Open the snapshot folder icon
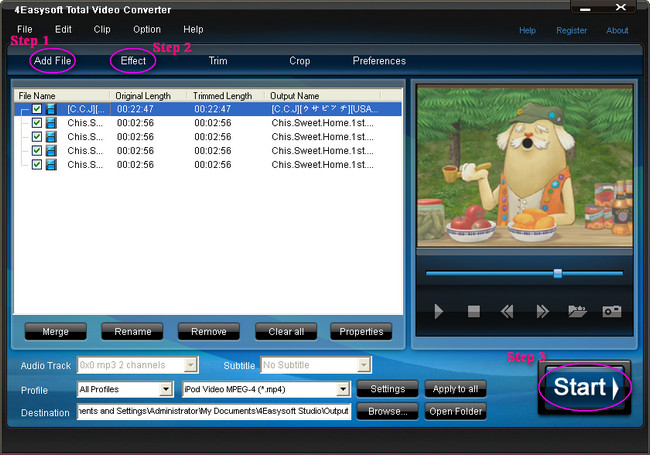 (577, 311)
